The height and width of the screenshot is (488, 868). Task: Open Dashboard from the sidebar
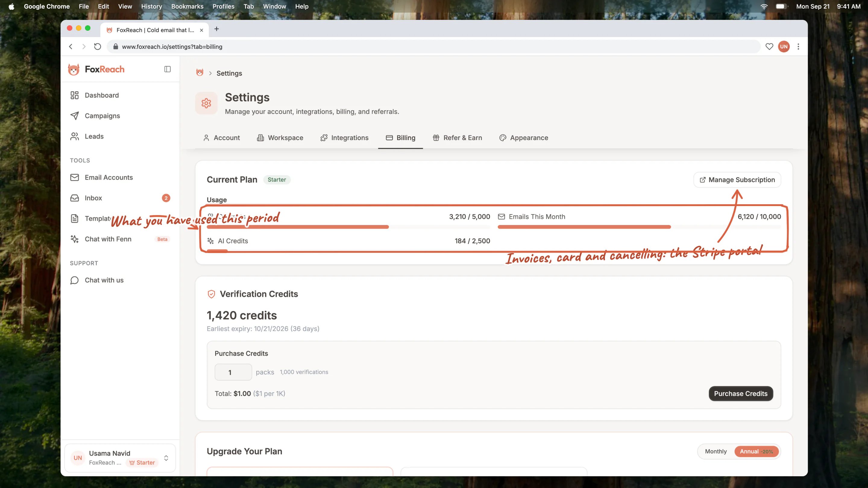tap(120, 95)
